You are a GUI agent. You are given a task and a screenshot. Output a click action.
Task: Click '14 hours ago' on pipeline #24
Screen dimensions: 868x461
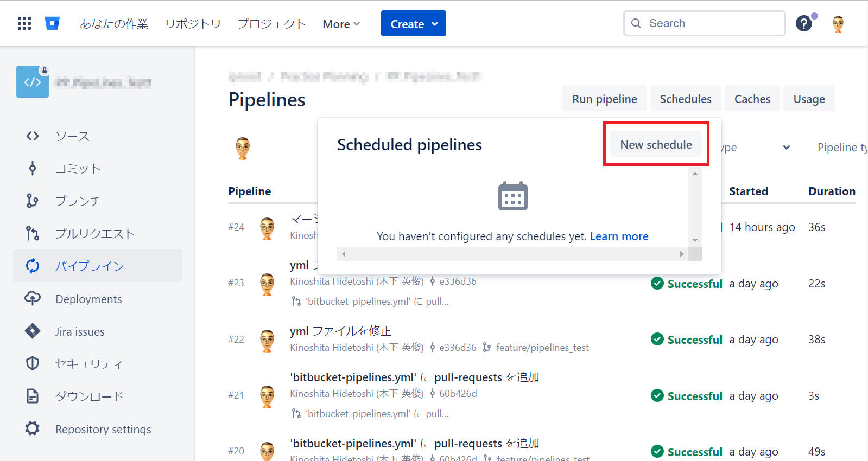[762, 227]
